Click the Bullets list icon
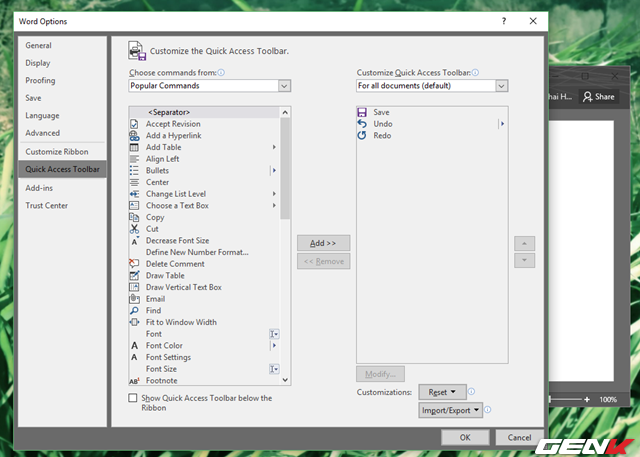This screenshot has height=457, width=640. click(134, 171)
